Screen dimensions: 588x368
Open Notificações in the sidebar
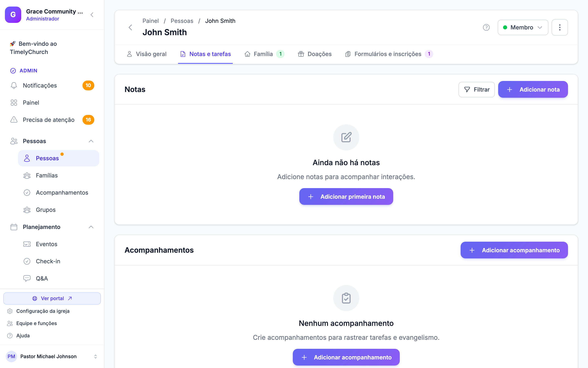[x=52, y=85]
